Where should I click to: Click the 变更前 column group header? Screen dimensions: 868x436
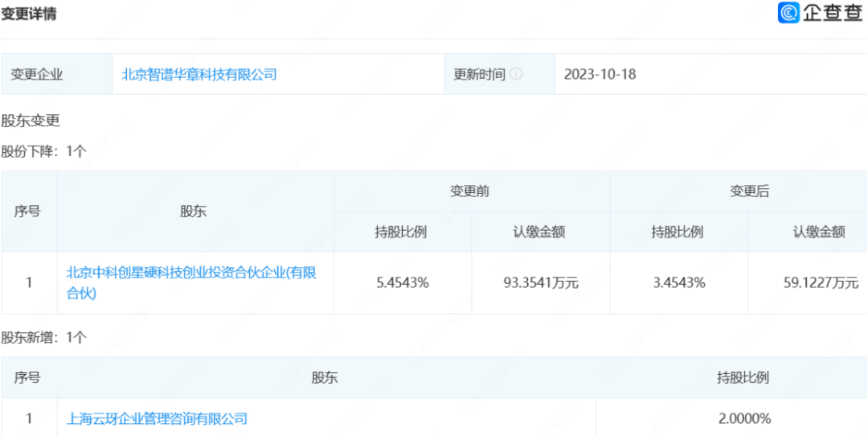(x=470, y=191)
